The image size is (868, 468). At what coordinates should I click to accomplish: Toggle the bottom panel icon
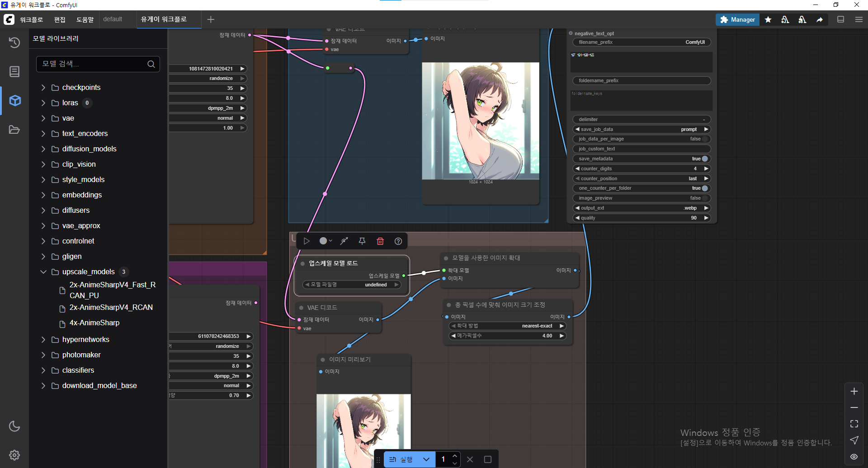coord(841,19)
